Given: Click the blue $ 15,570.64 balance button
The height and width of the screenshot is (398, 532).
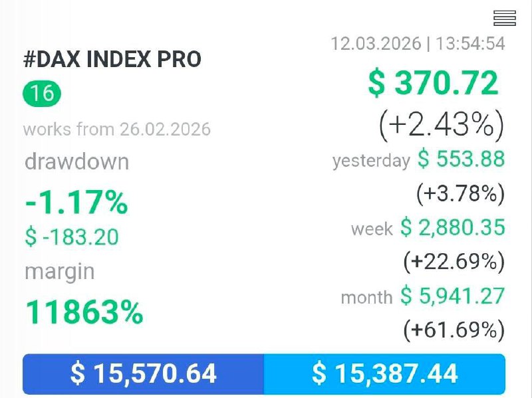Looking at the screenshot, I should (x=144, y=374).
